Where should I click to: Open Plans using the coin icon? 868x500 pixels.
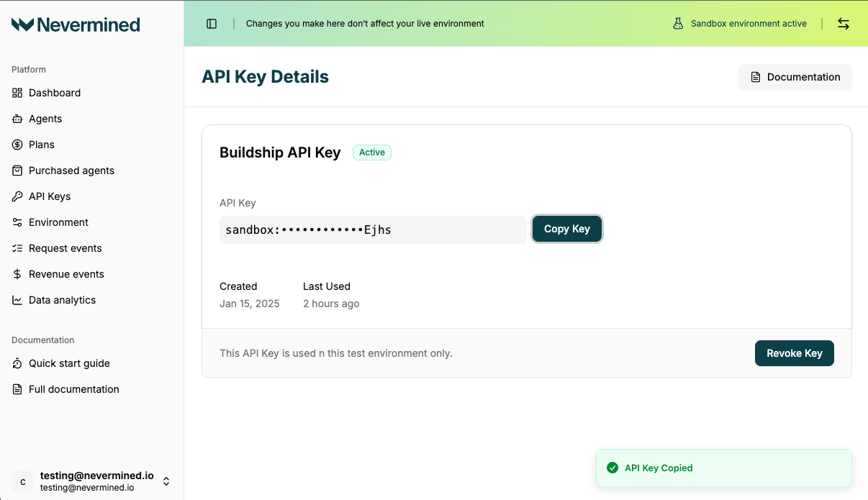[16, 145]
